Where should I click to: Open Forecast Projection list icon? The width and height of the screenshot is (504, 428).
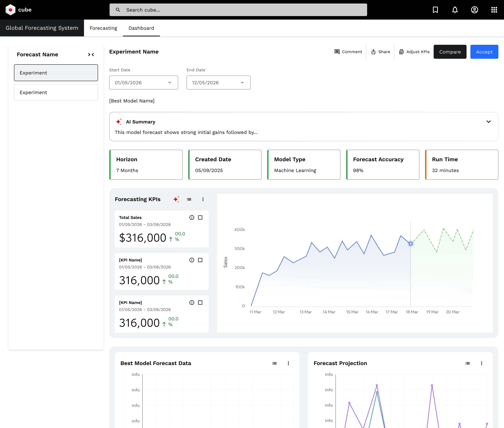pyautogui.click(x=467, y=363)
